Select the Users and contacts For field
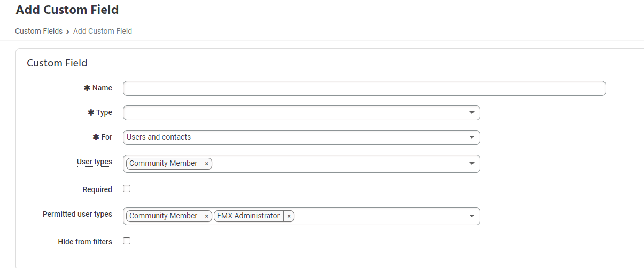This screenshot has width=644, height=268. coord(294,137)
